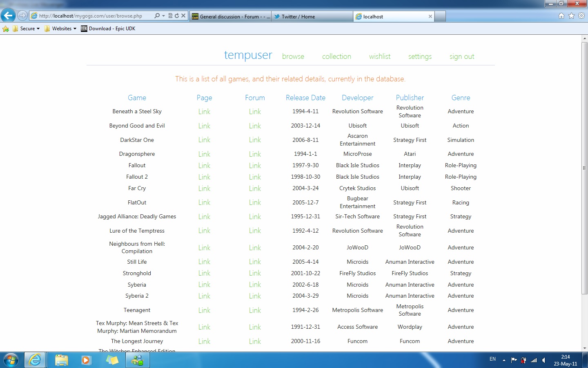The height and width of the screenshot is (368, 588).
Task: Refresh the page using the reload icon
Action: [x=177, y=16]
